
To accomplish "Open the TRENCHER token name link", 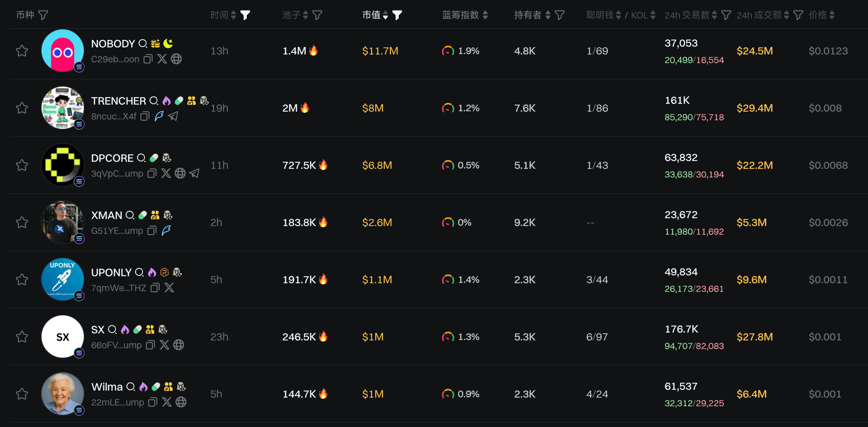I will tap(118, 101).
